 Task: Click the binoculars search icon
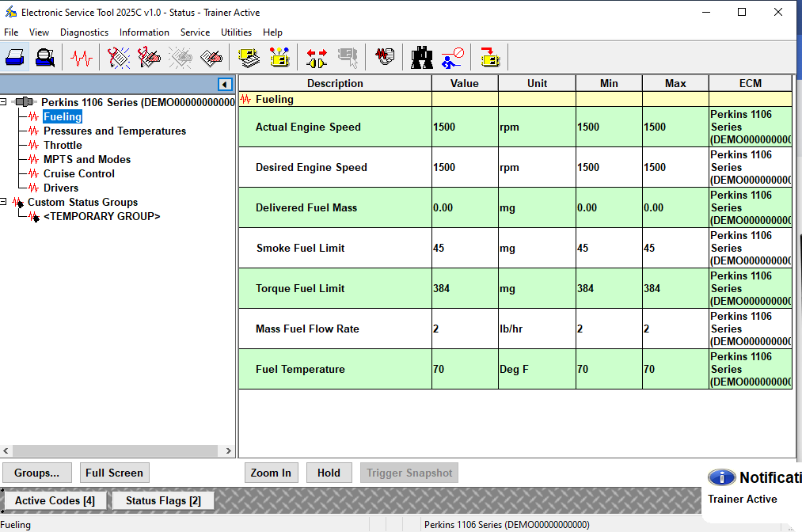tap(421, 57)
